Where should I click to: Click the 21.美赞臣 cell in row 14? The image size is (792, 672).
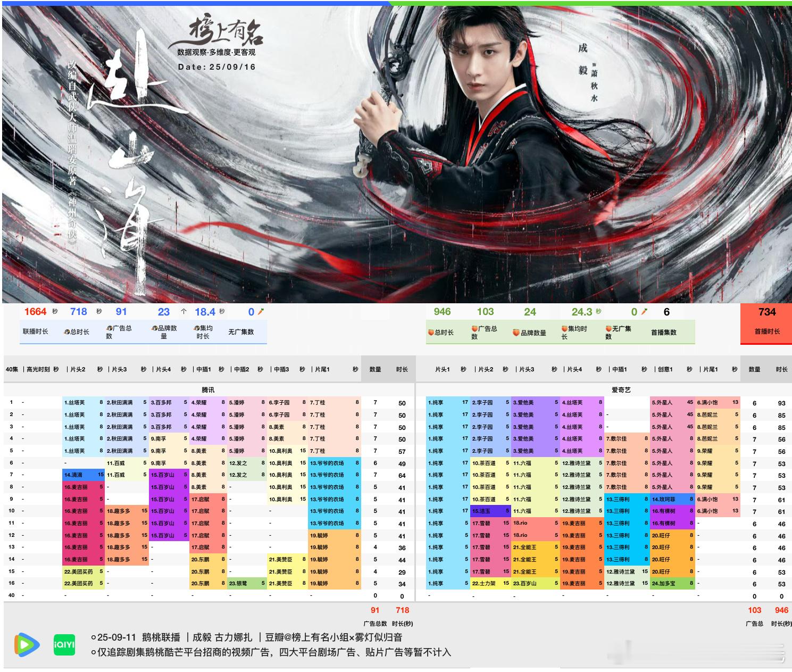288,559
